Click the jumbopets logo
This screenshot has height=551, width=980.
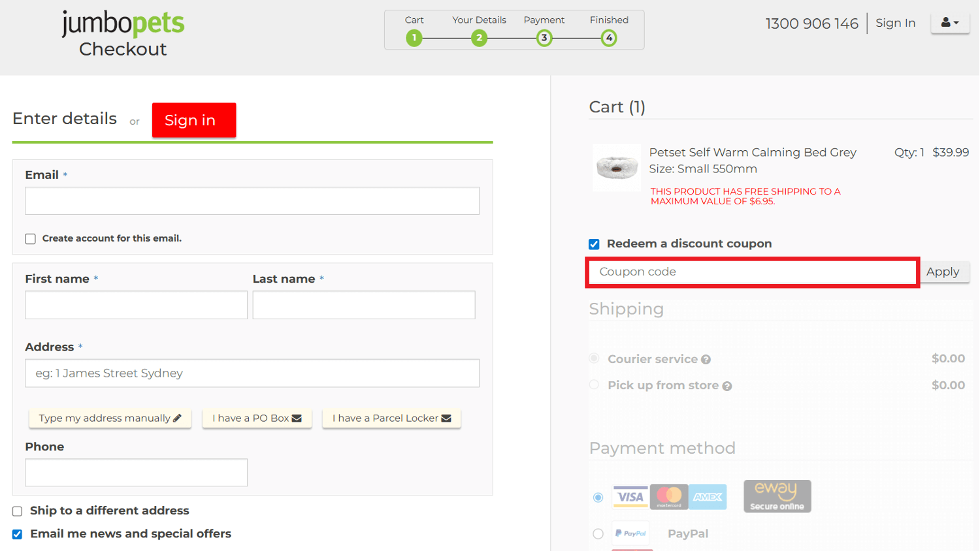point(123,24)
